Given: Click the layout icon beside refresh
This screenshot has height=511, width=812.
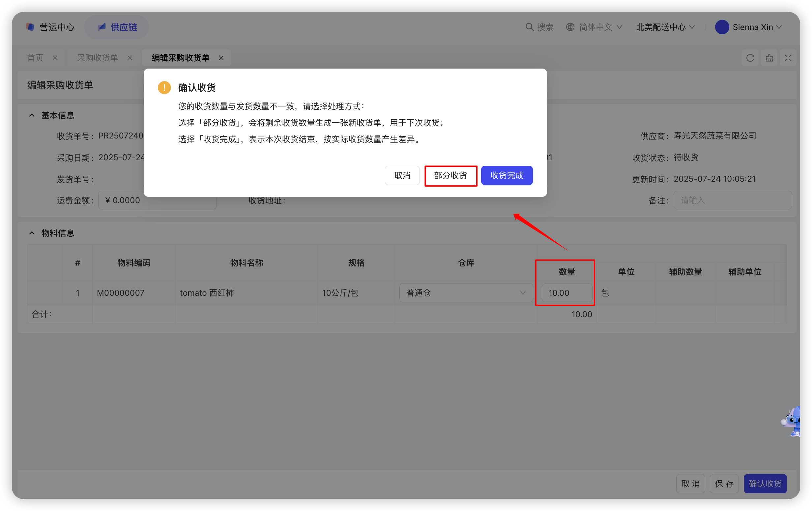Looking at the screenshot, I should pos(769,58).
